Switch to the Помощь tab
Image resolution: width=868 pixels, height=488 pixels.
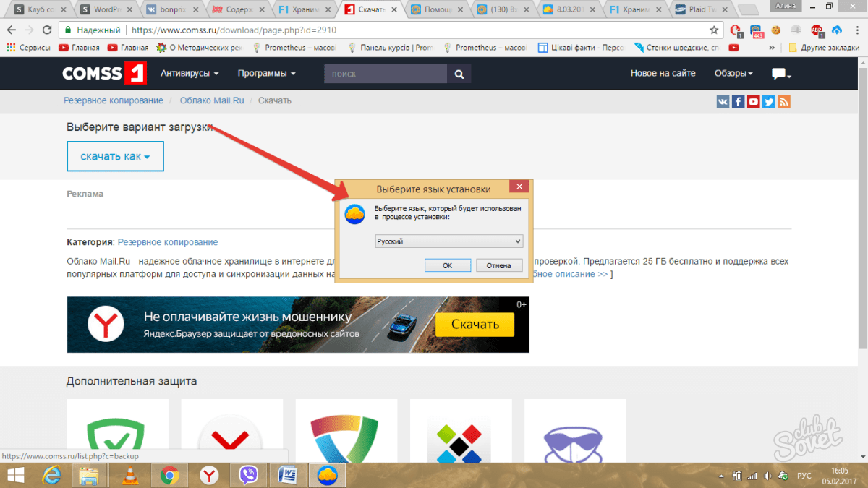[436, 10]
